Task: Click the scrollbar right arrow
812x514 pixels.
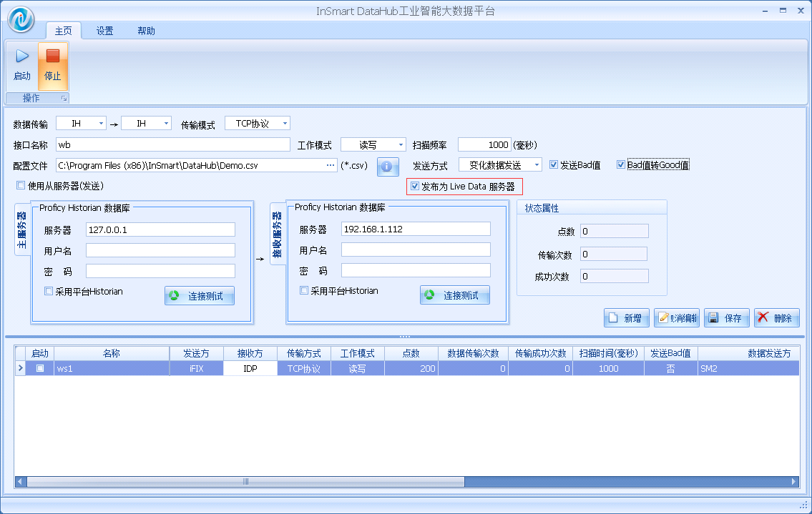Action: [794, 481]
